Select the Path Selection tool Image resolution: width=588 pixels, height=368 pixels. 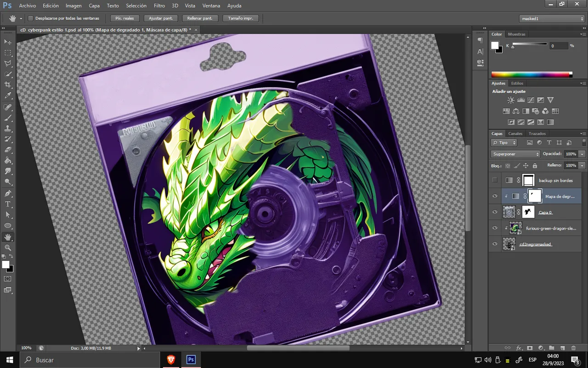[8, 214]
